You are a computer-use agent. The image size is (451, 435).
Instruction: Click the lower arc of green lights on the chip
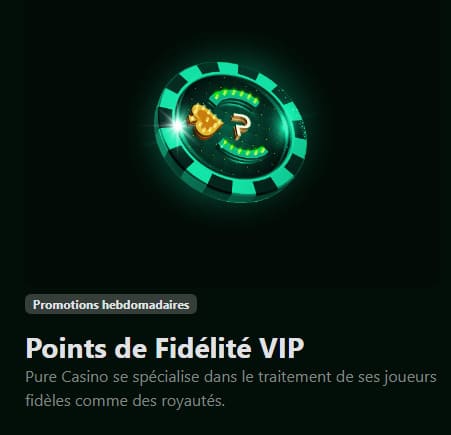pos(244,149)
